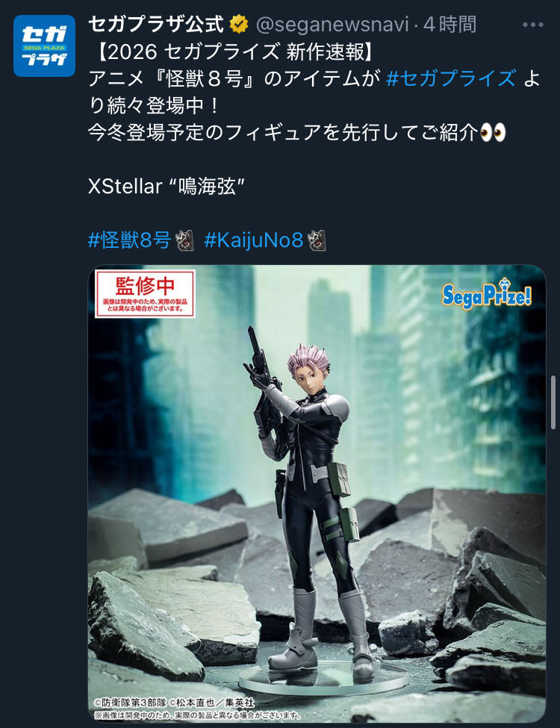This screenshot has height=728, width=560.
Task: Click the page scrollbar thumb
Action: (x=553, y=402)
